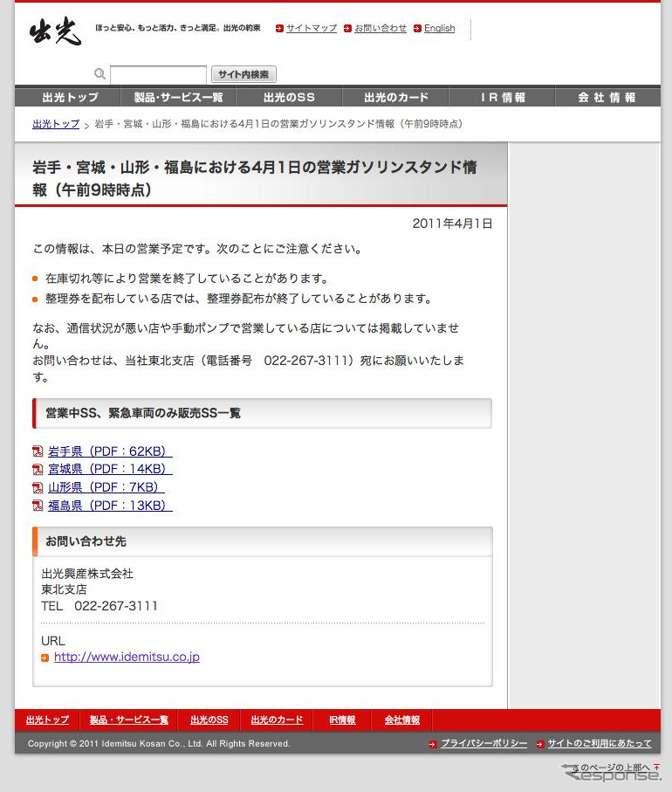Click the PDF icon next to 岩手県

click(x=38, y=451)
